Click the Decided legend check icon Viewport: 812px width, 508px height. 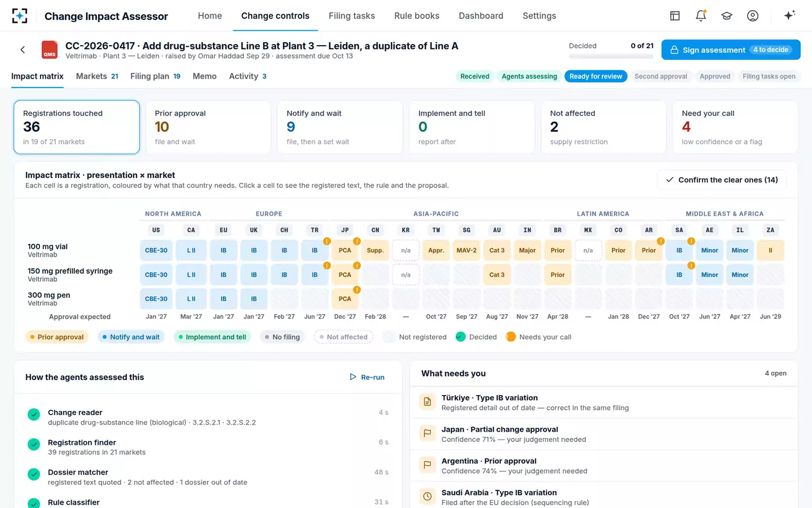coord(461,337)
